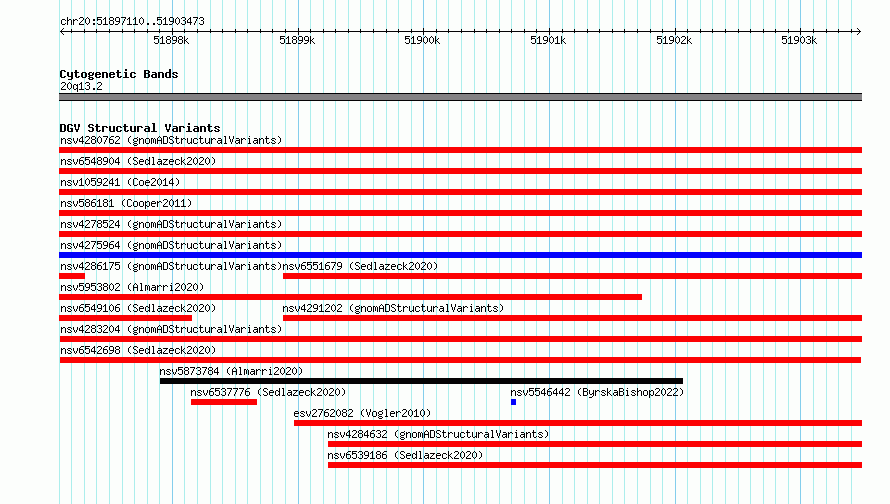Click the red bar under nsv1059241
Screen dimensions: 890x504
click(460, 192)
